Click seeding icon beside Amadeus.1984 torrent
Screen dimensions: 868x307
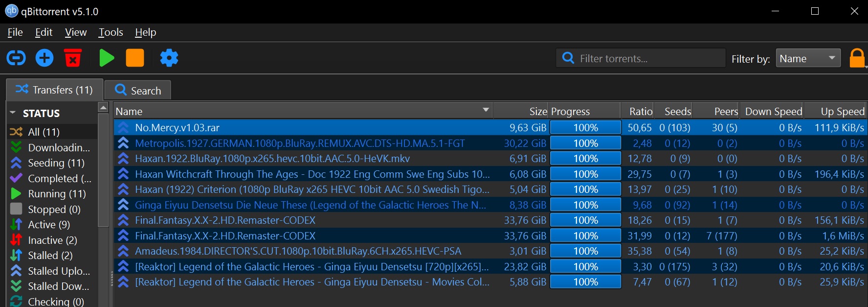(123, 251)
